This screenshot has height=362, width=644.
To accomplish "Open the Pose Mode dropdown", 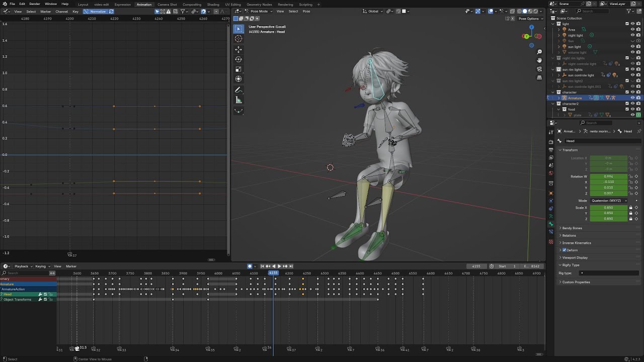I will point(259,11).
